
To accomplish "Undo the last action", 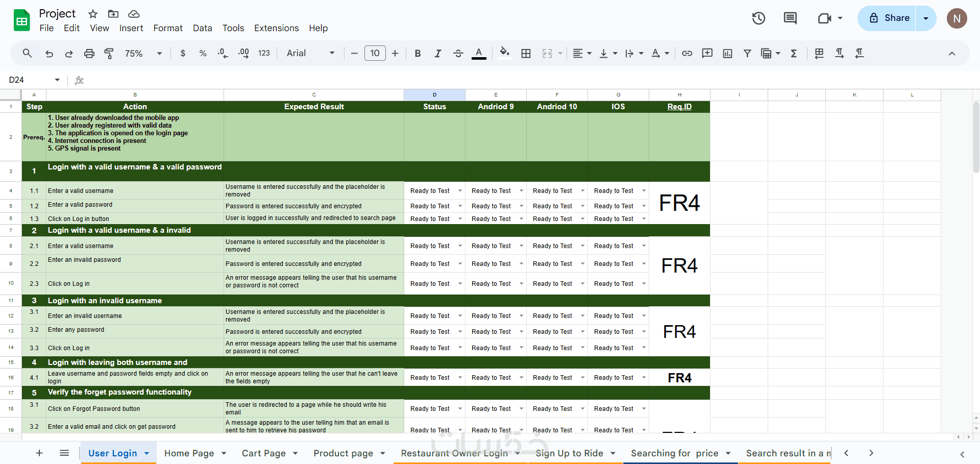I will tap(49, 54).
